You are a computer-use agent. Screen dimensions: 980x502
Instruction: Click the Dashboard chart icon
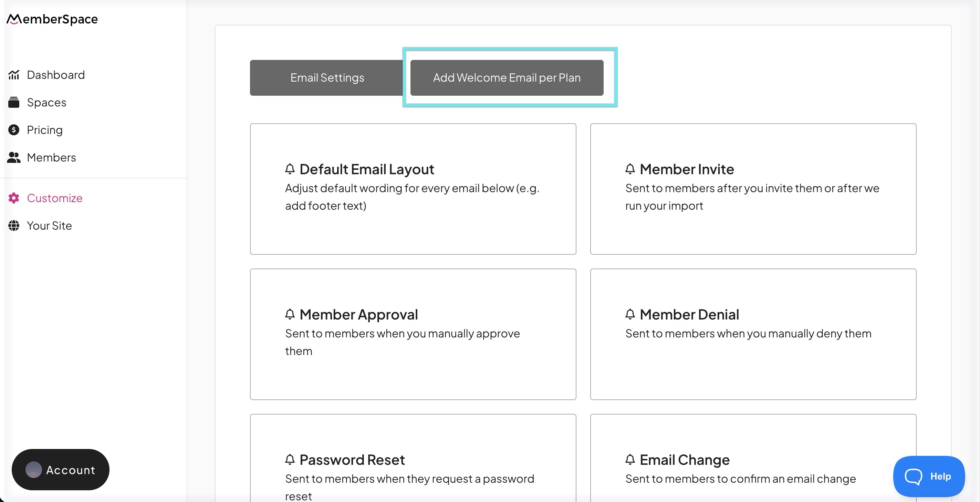pyautogui.click(x=14, y=75)
